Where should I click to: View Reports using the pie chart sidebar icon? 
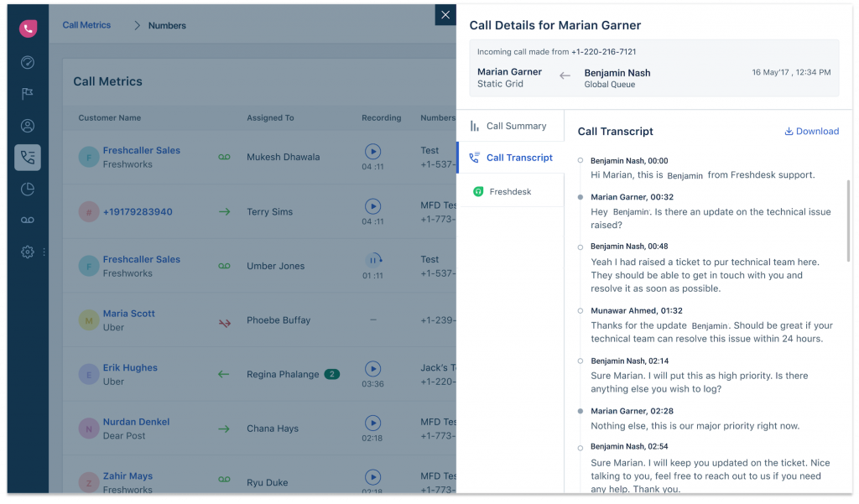click(28, 189)
